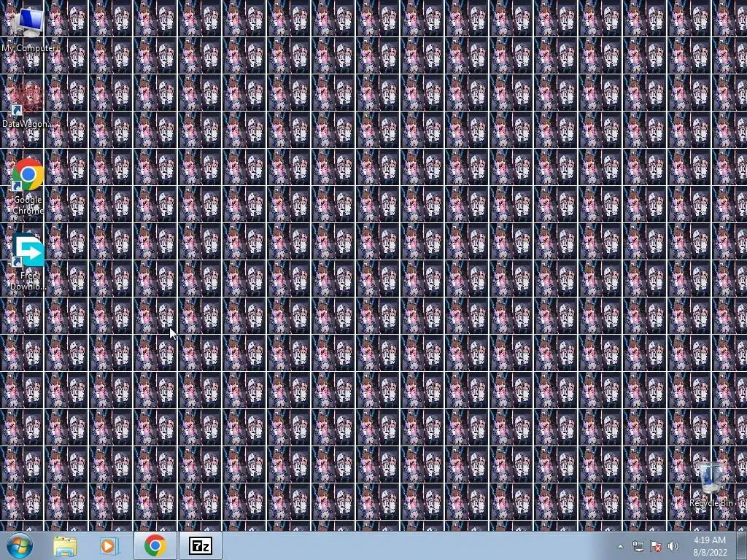Show hidden tray icons arrow
747x560 pixels.
click(x=620, y=546)
